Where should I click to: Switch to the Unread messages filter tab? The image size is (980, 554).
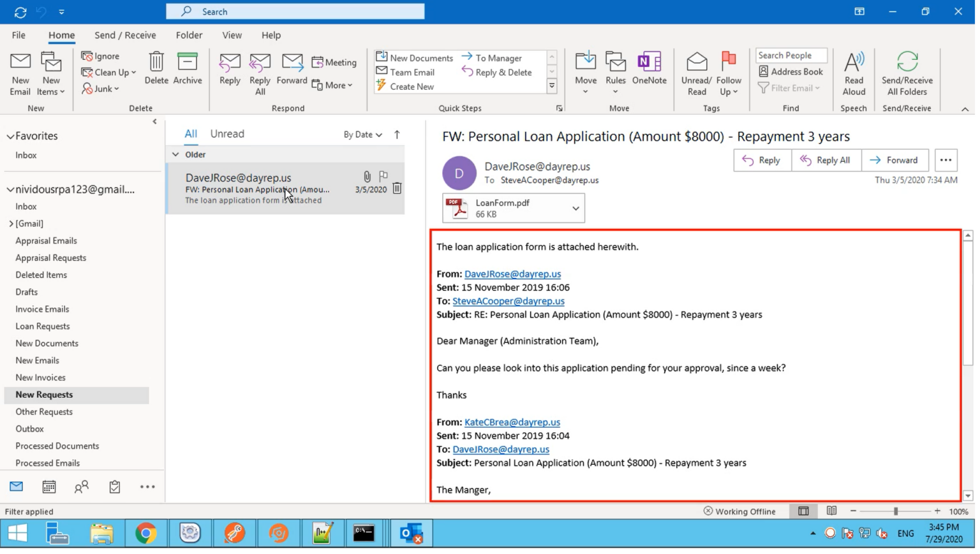pos(227,134)
